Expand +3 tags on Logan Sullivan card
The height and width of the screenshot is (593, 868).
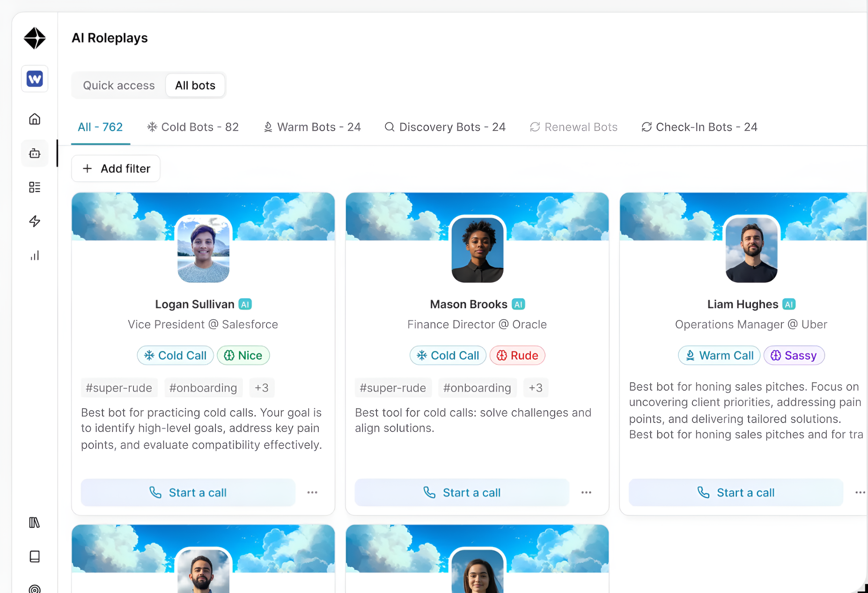click(262, 388)
